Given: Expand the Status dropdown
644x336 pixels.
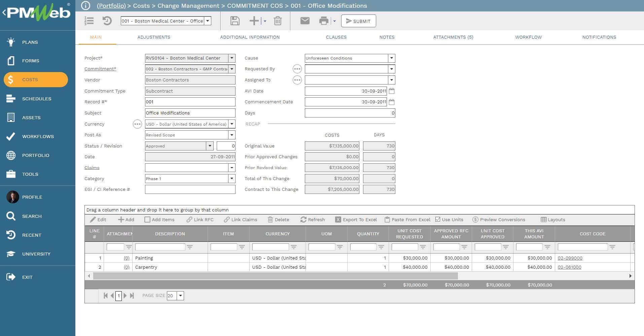Looking at the screenshot, I should 210,146.
